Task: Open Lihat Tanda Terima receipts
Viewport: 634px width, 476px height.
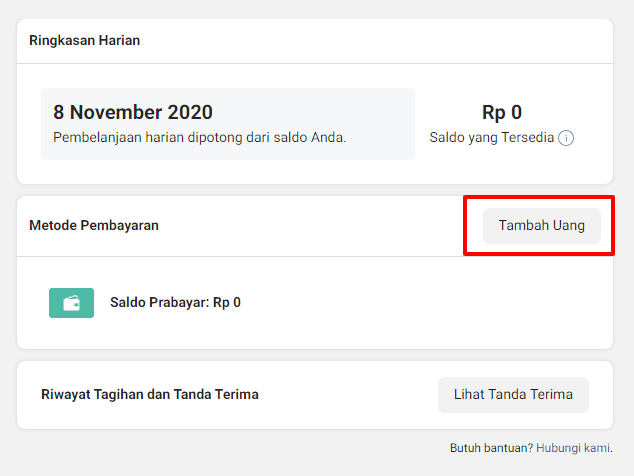Action: point(513,395)
